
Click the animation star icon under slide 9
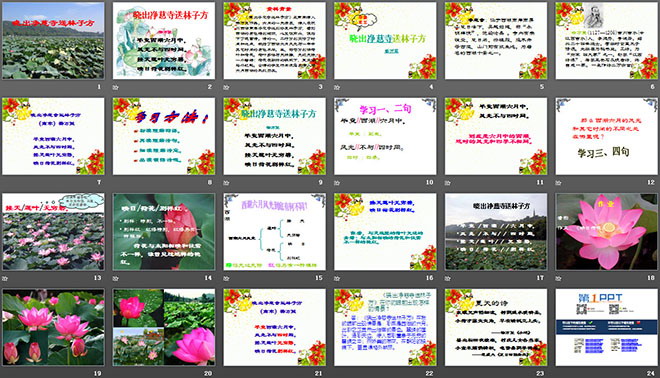(226, 183)
